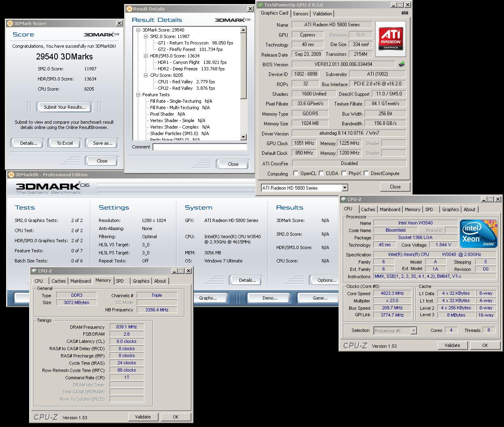The height and width of the screenshot is (427, 504).
Task: Click the NB Frequency 3356.4 MHz value
Action: (x=157, y=310)
